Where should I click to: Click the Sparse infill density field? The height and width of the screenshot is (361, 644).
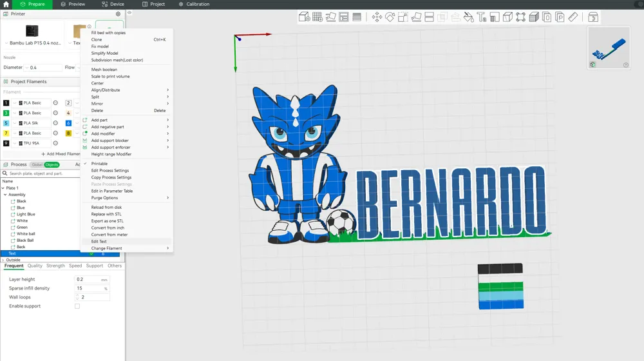click(92, 288)
